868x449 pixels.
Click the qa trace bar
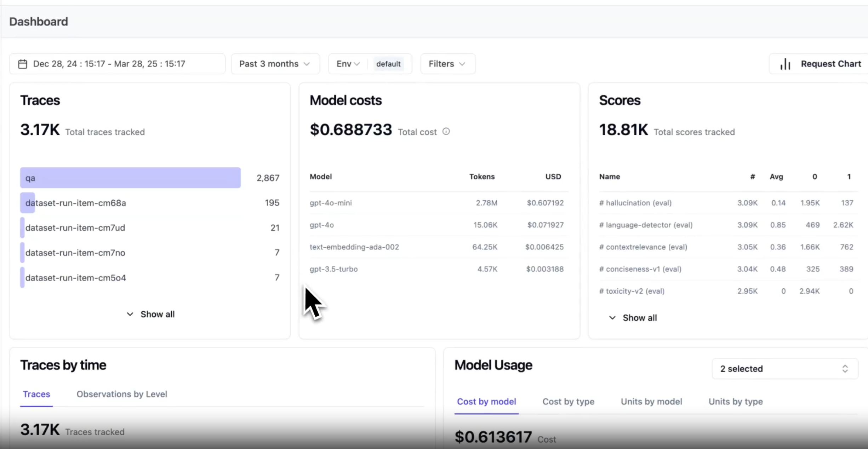click(x=130, y=178)
